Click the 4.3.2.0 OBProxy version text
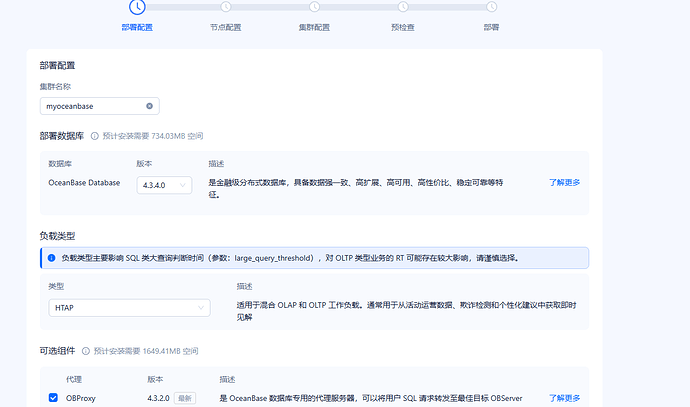Viewport: 690px width, 407px height. [158, 398]
